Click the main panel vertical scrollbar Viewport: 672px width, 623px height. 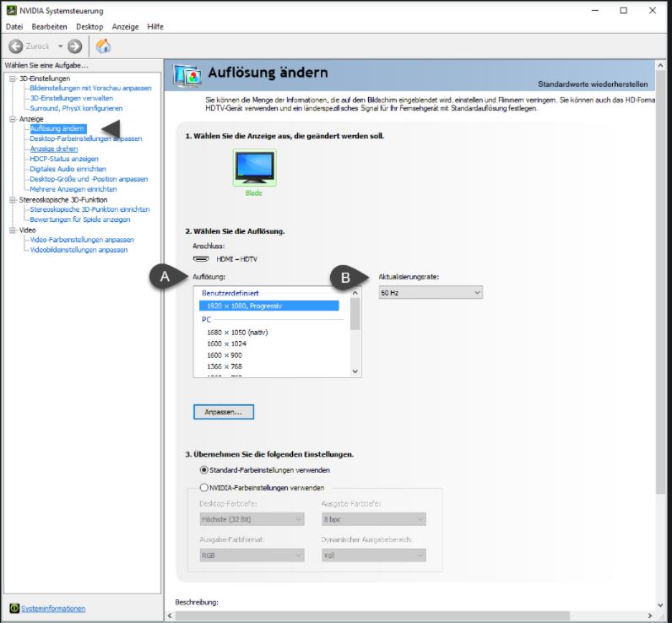(660, 283)
